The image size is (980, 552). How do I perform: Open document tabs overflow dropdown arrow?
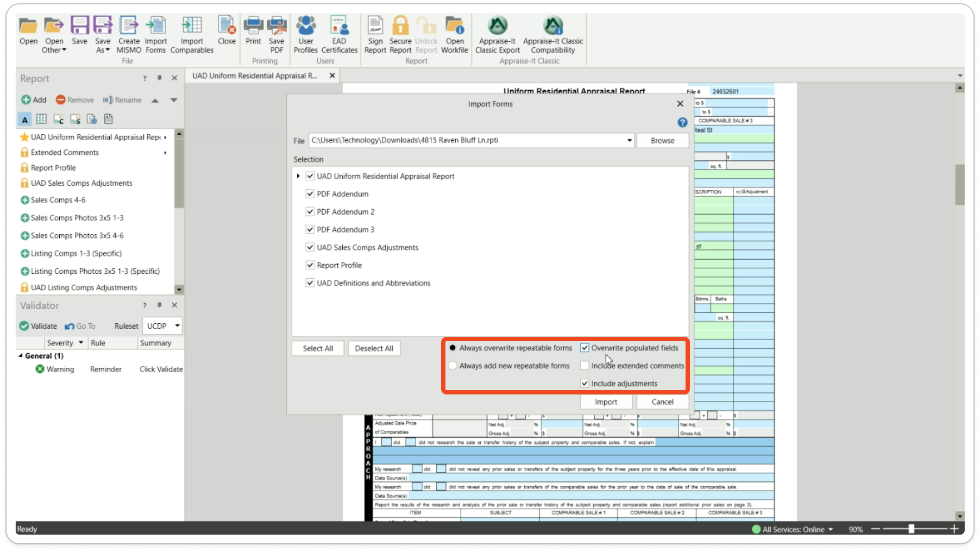pyautogui.click(x=960, y=76)
